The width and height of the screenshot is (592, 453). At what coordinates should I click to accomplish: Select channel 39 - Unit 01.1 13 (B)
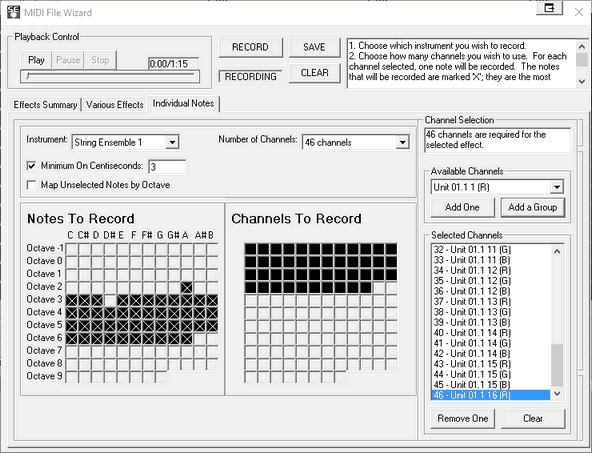click(x=491, y=322)
